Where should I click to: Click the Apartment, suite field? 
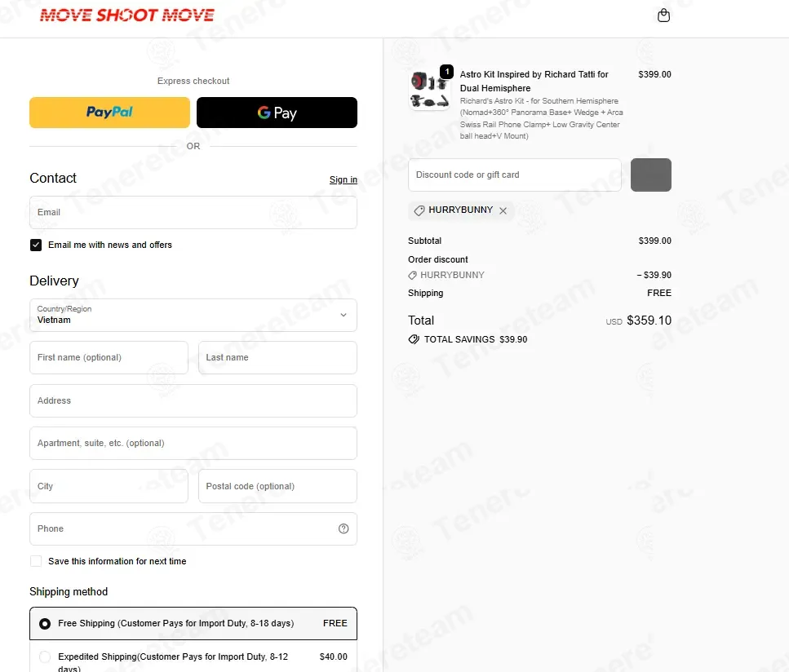pyautogui.click(x=193, y=443)
